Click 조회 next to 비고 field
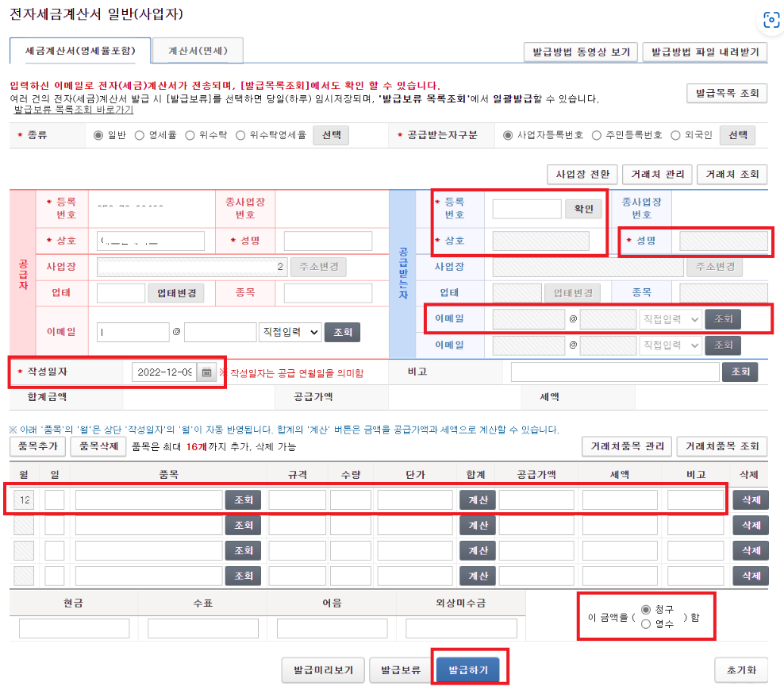 click(x=740, y=372)
